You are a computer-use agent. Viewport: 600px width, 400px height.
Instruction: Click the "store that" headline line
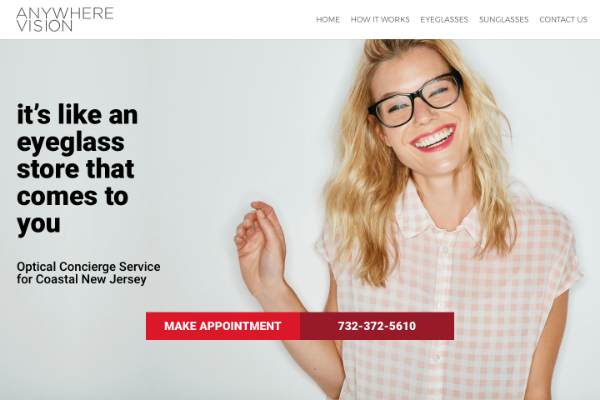click(x=75, y=169)
